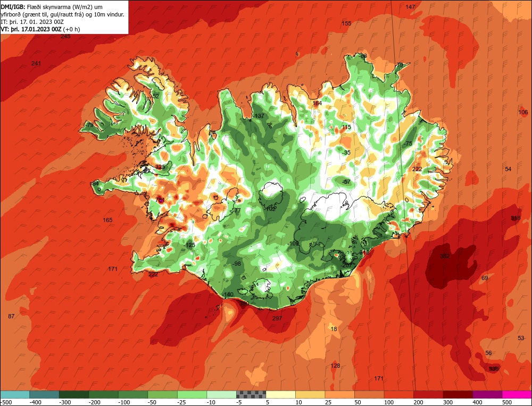This screenshot has width=532, height=406.
Task: Click the '-125' value on the map
Action: pos(189,245)
